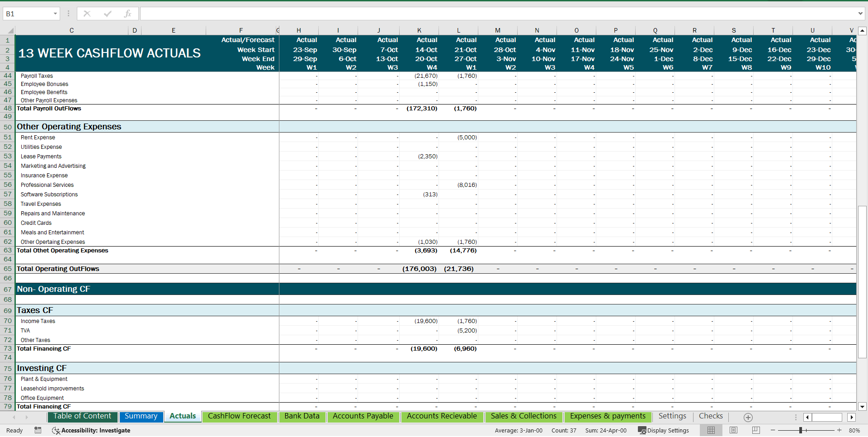Open Accessibility Investigate status indicator

(x=91, y=430)
